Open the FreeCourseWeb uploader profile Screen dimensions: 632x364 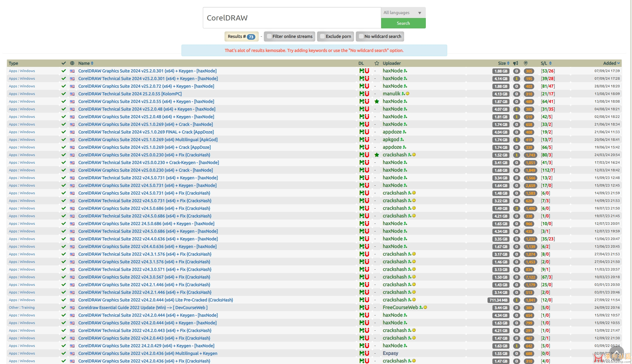400,308
